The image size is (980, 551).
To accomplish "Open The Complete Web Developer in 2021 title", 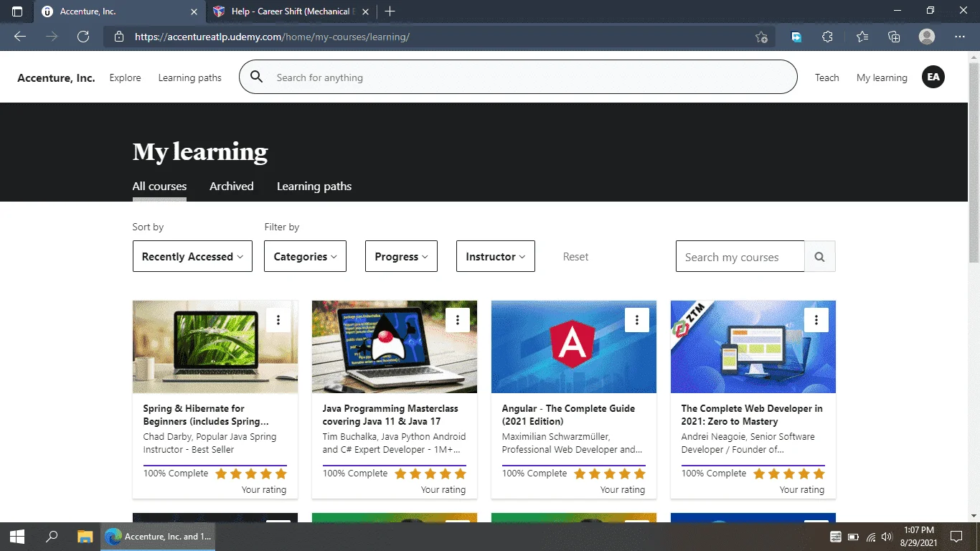I will click(x=752, y=415).
